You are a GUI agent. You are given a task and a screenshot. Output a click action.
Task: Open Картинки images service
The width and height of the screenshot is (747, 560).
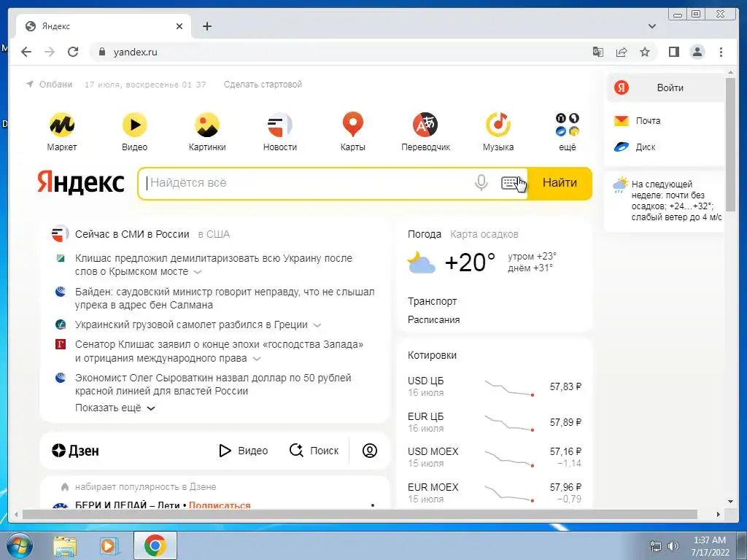207,125
